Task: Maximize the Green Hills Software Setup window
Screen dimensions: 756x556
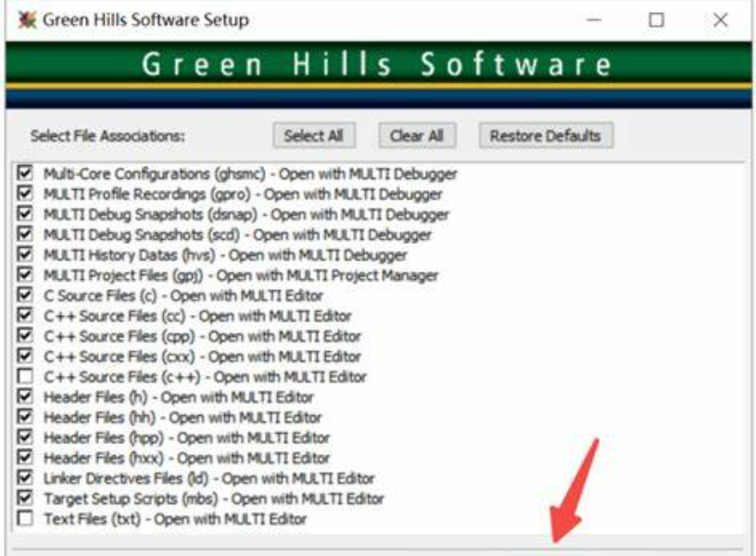Action: pyautogui.click(x=656, y=19)
